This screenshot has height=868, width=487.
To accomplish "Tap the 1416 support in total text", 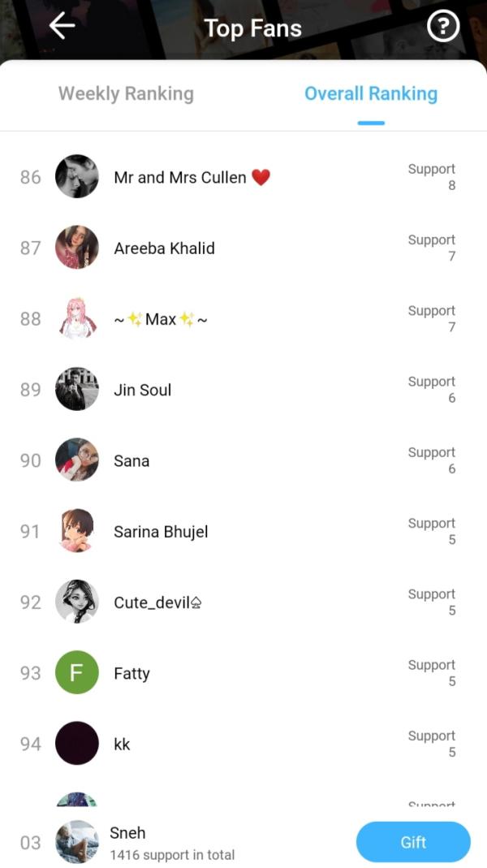I will pos(172,855).
